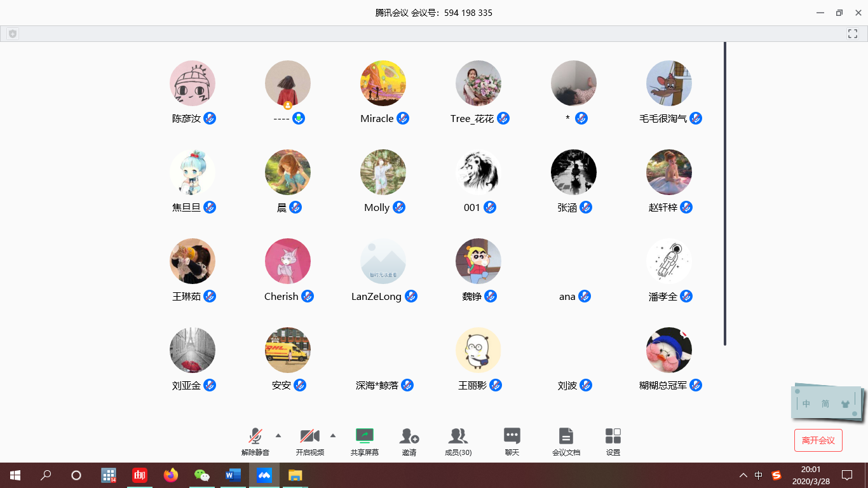Image resolution: width=868 pixels, height=488 pixels.
Task: Open meeting documents (会议文档) icon
Action: [x=566, y=437]
